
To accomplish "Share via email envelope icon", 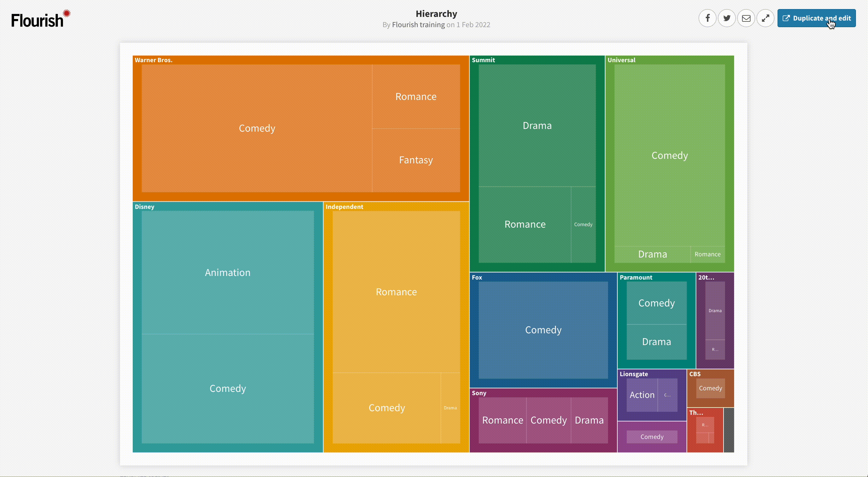I will tap(746, 18).
